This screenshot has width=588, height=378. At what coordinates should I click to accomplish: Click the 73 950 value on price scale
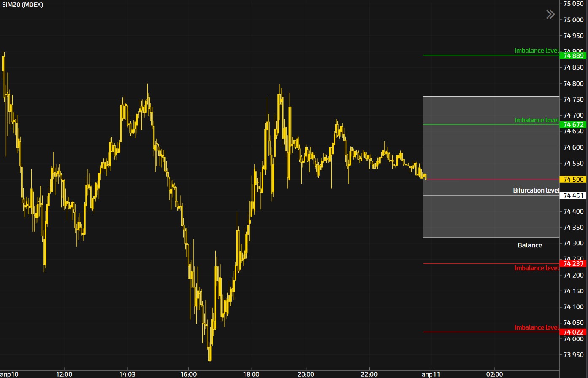tap(573, 355)
